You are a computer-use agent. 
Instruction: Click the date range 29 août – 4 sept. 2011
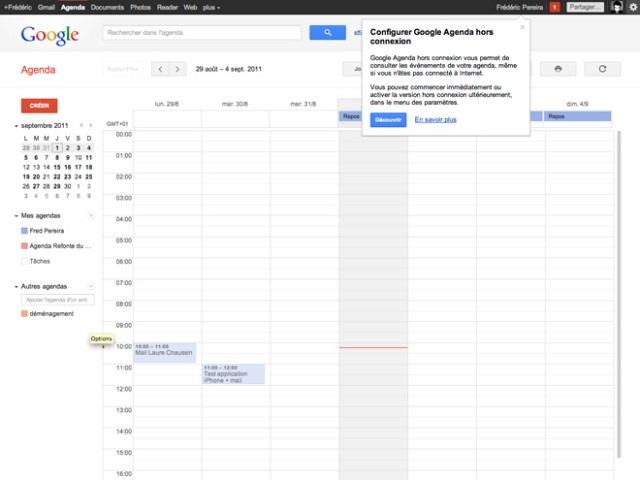[229, 69]
